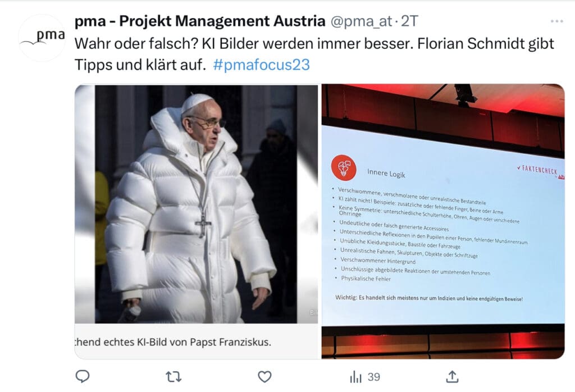Click red lightbulb icon in slide photo
Screen dimensions: 575x392
(x=344, y=168)
